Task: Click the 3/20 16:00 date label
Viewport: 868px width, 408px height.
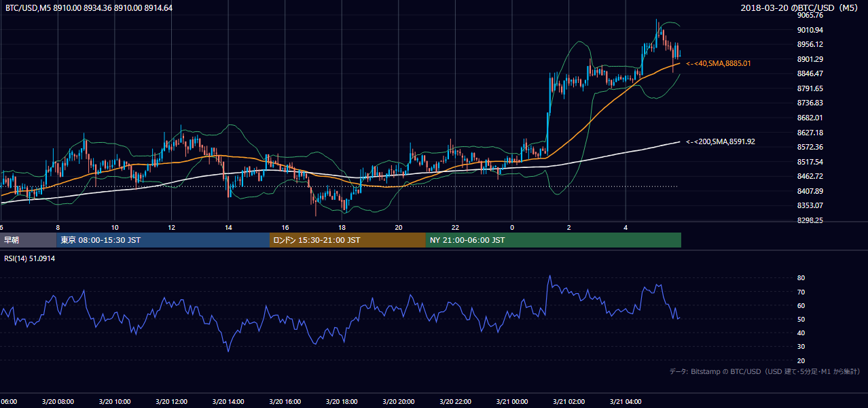Action: pyautogui.click(x=285, y=402)
